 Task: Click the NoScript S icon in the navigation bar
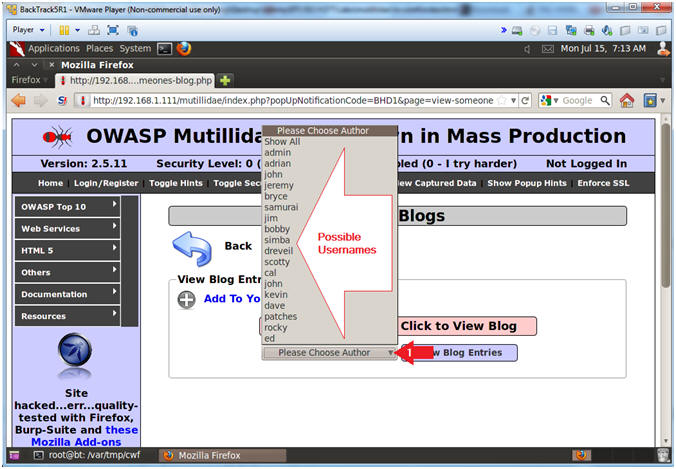[62, 100]
